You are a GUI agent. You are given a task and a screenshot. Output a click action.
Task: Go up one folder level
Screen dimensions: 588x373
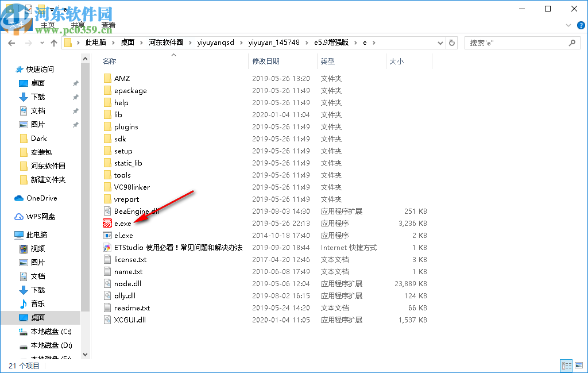click(54, 42)
